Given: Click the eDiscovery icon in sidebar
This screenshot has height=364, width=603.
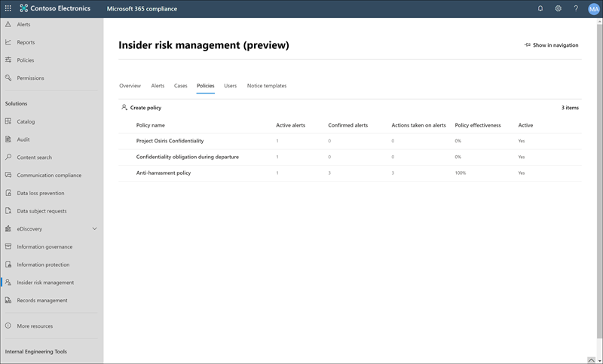Looking at the screenshot, I should point(8,228).
